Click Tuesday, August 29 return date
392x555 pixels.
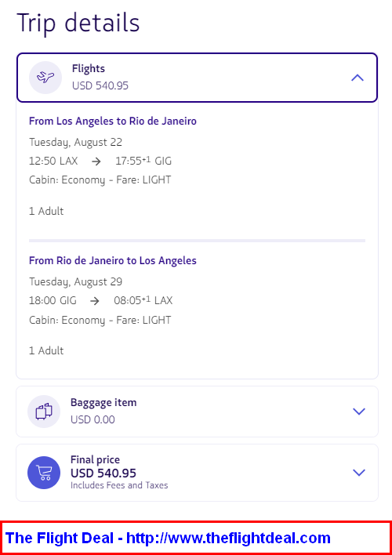coord(76,282)
